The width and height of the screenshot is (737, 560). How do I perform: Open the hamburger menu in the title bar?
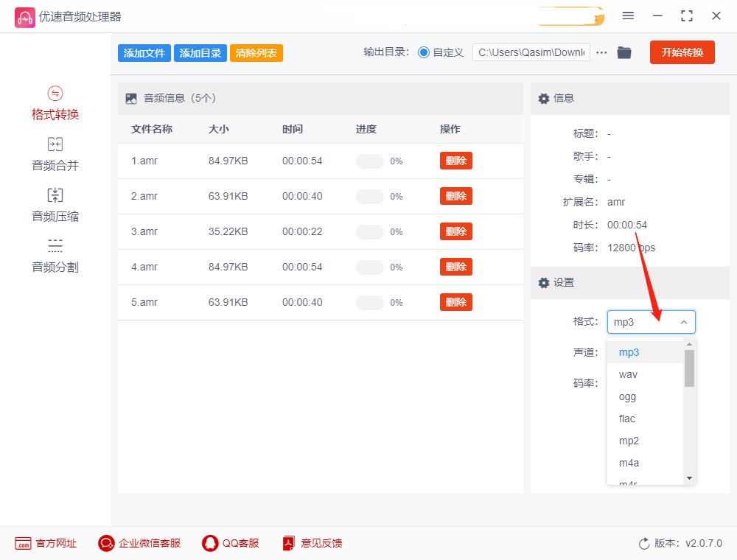629,15
